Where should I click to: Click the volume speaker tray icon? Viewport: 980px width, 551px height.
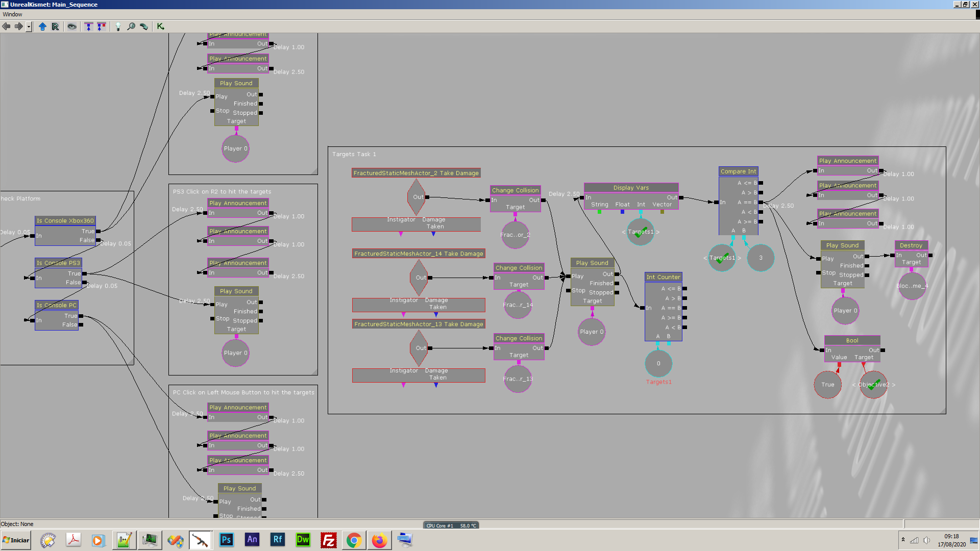926,540
